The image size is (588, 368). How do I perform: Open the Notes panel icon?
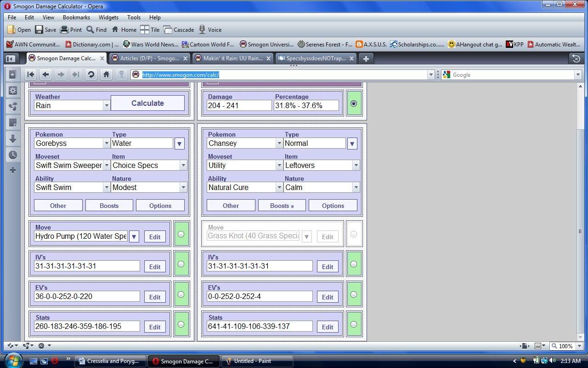[x=13, y=123]
